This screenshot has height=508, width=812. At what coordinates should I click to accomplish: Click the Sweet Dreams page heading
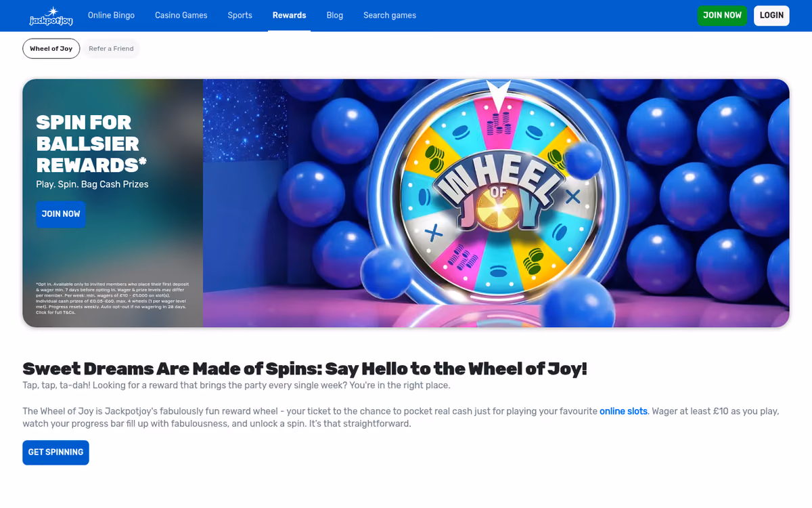tap(304, 368)
